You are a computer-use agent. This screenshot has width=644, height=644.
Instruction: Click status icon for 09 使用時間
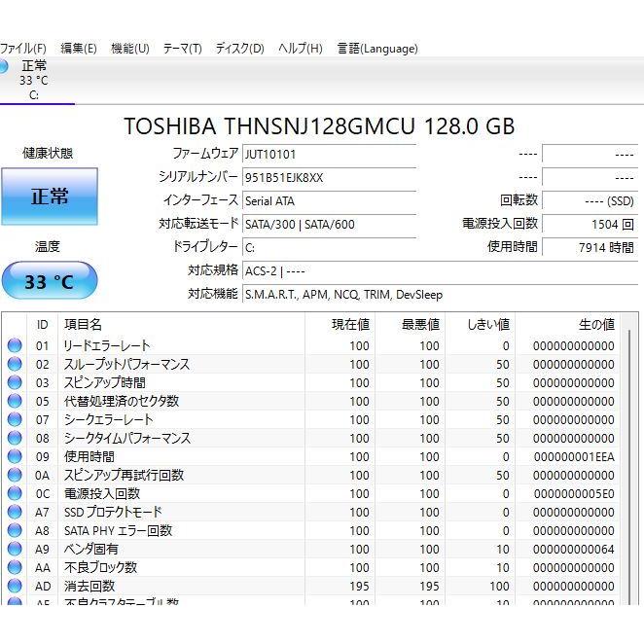15,456
